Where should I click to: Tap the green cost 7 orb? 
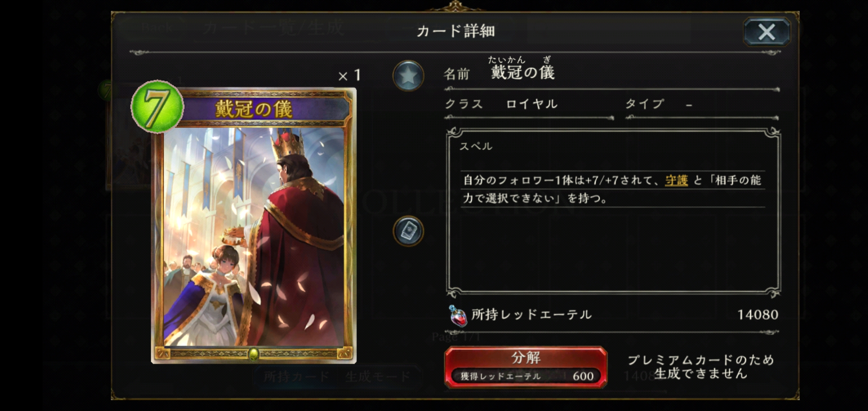click(x=157, y=107)
